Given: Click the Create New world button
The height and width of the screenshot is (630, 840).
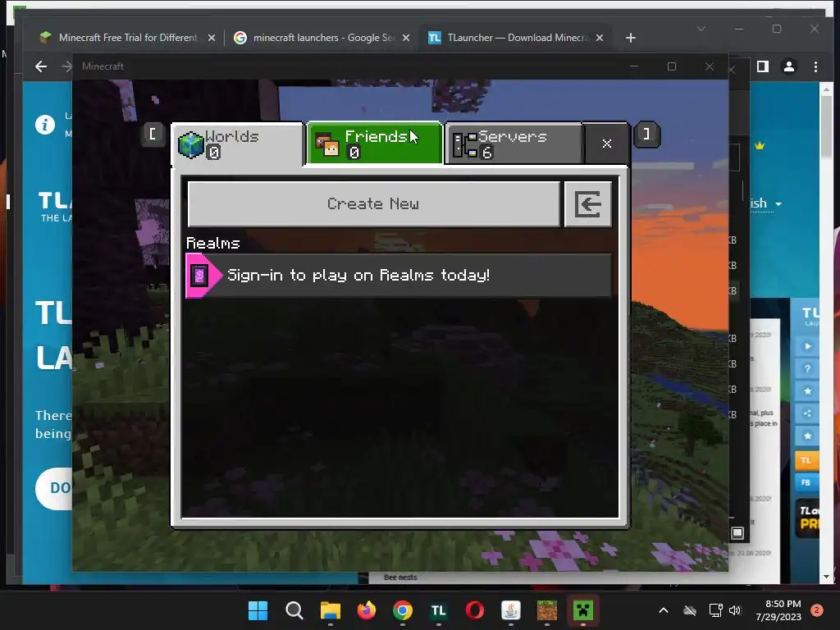Looking at the screenshot, I should pyautogui.click(x=373, y=203).
